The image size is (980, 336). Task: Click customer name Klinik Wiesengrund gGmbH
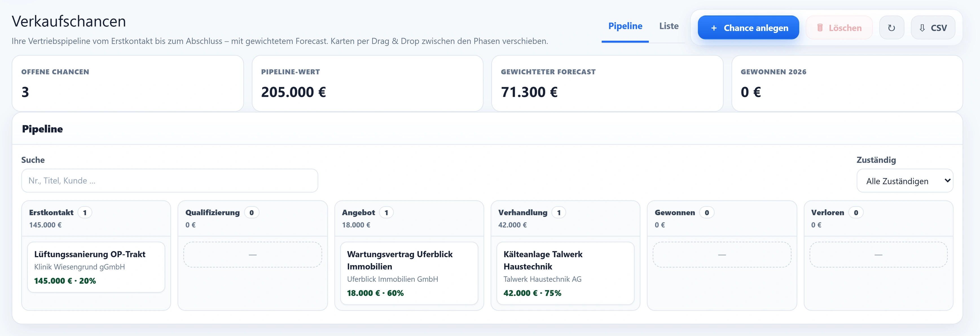pos(80,267)
